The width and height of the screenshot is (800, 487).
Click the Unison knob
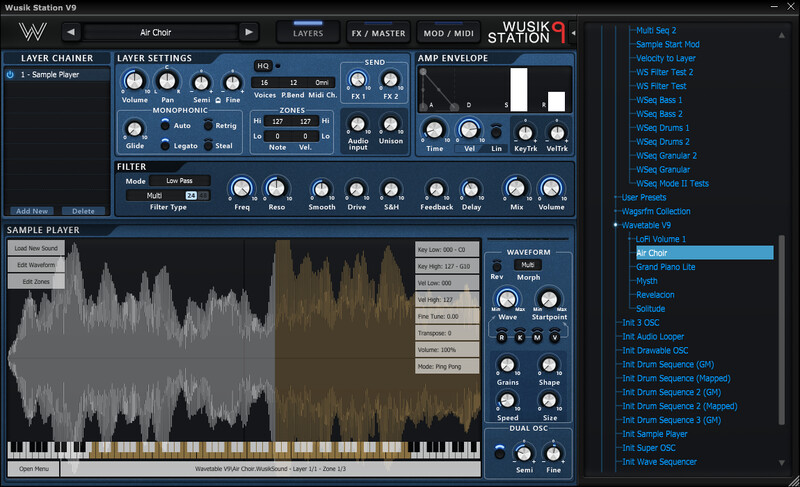[x=390, y=124]
